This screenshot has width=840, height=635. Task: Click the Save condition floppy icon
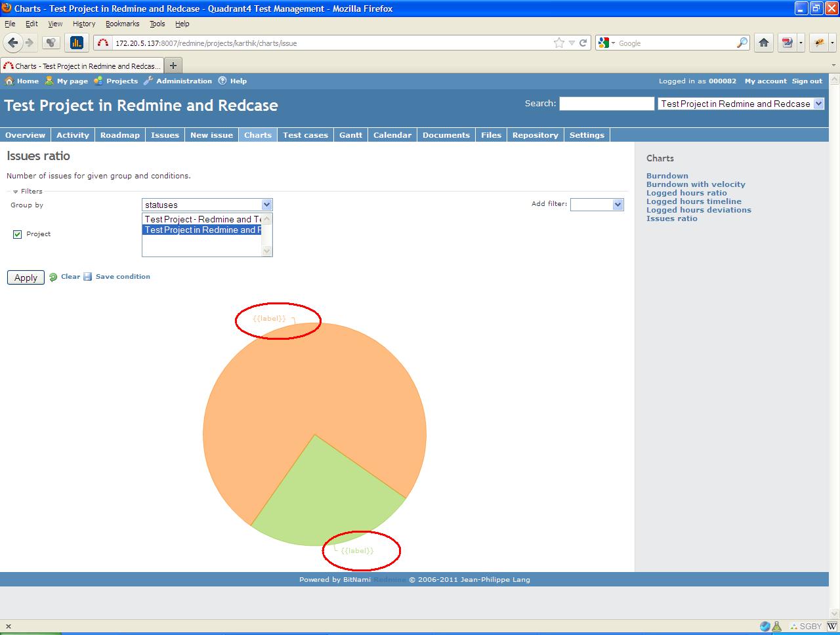click(88, 277)
